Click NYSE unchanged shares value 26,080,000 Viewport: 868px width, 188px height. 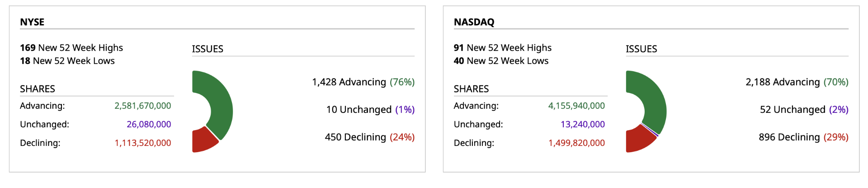(149, 124)
